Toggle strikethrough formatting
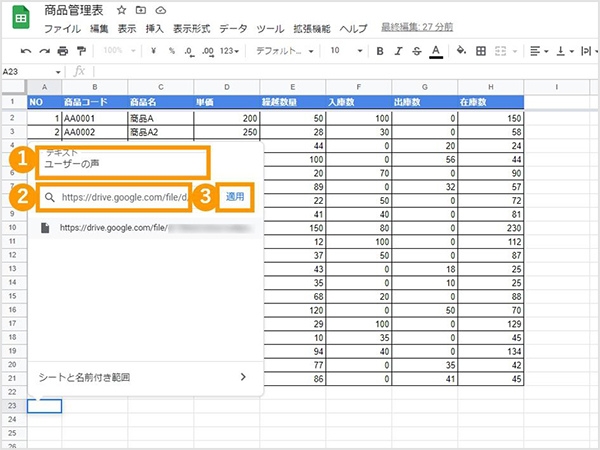 click(417, 51)
